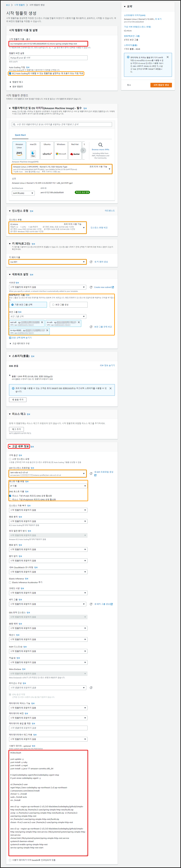The height and width of the screenshot is (868, 181).
Task: Refresh the license configuration list
Action: (x=91, y=688)
